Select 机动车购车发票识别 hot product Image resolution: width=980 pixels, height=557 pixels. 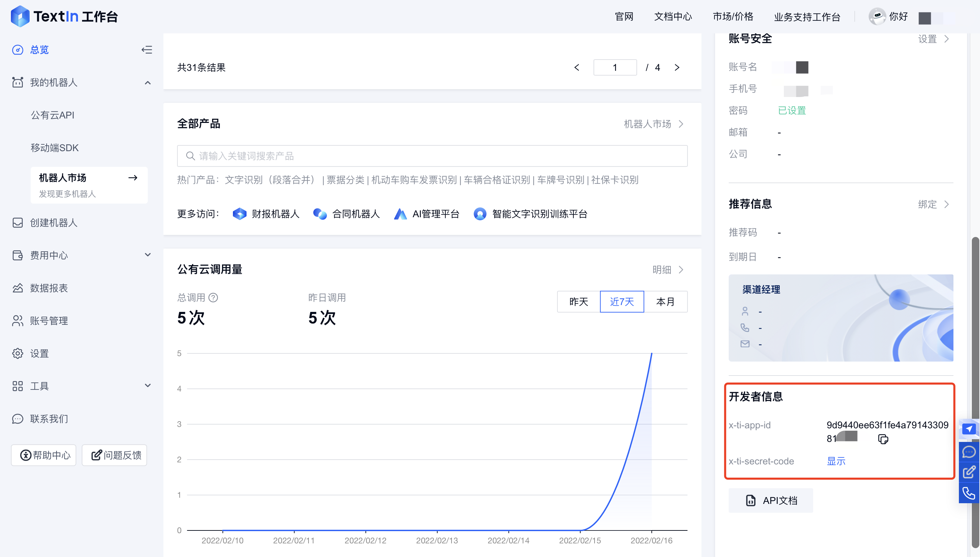[414, 180]
